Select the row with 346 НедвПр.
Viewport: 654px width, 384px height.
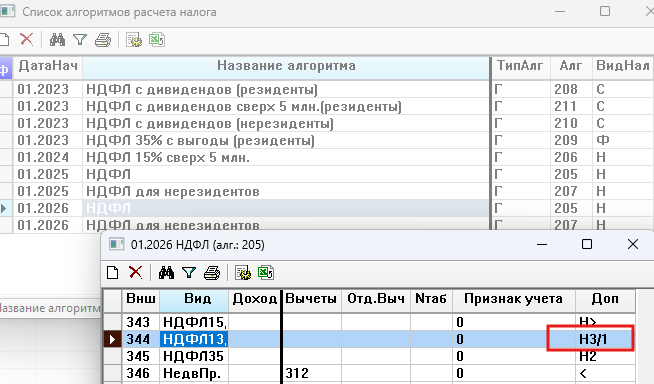pyautogui.click(x=369, y=373)
